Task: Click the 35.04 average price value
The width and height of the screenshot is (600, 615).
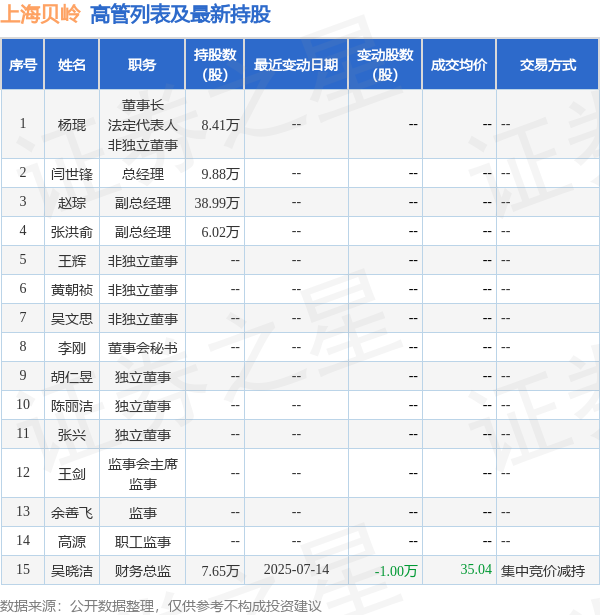Action: point(476,569)
